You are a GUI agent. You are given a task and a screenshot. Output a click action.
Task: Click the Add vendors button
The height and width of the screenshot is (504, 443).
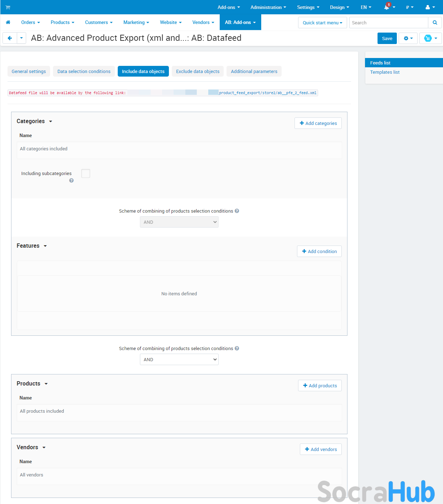321,449
